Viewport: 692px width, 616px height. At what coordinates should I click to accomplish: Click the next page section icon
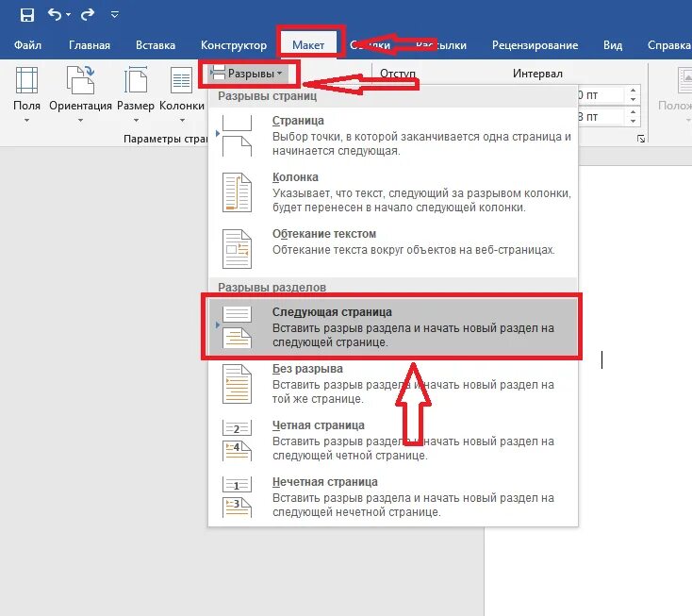[x=237, y=326]
